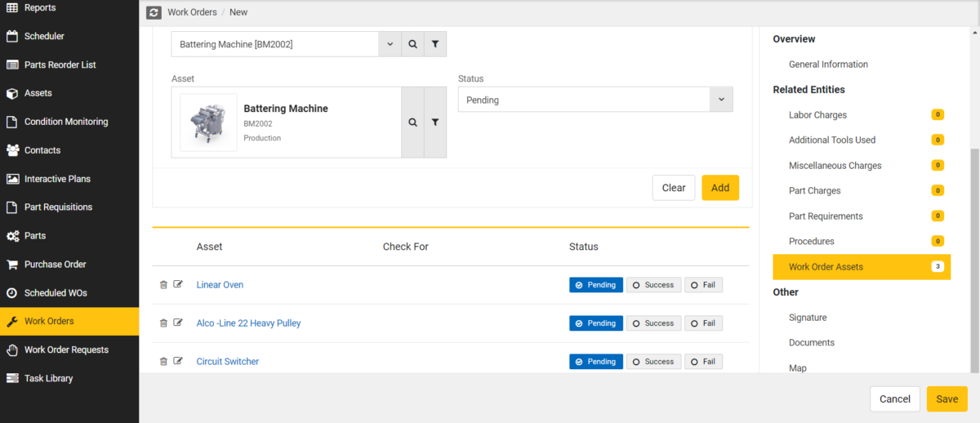
Task: Click the Save button
Action: pyautogui.click(x=947, y=399)
